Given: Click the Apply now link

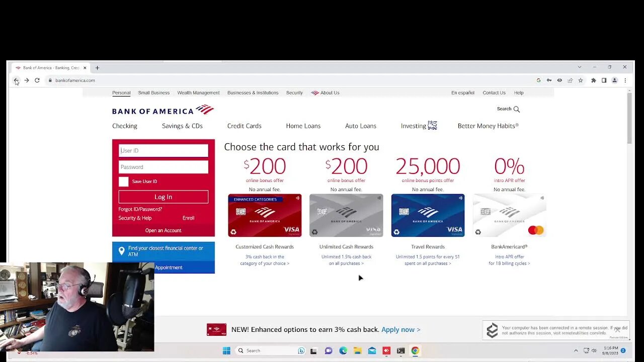Looking at the screenshot, I should pos(401,330).
